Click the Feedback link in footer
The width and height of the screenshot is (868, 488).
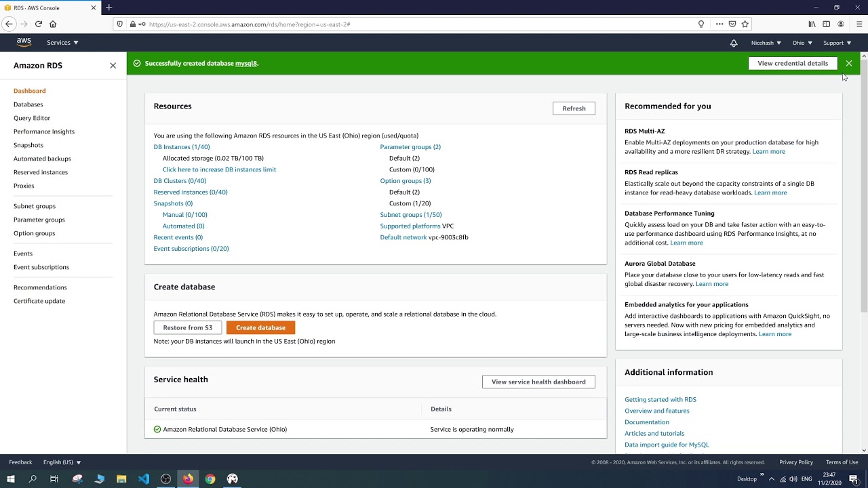(20, 462)
